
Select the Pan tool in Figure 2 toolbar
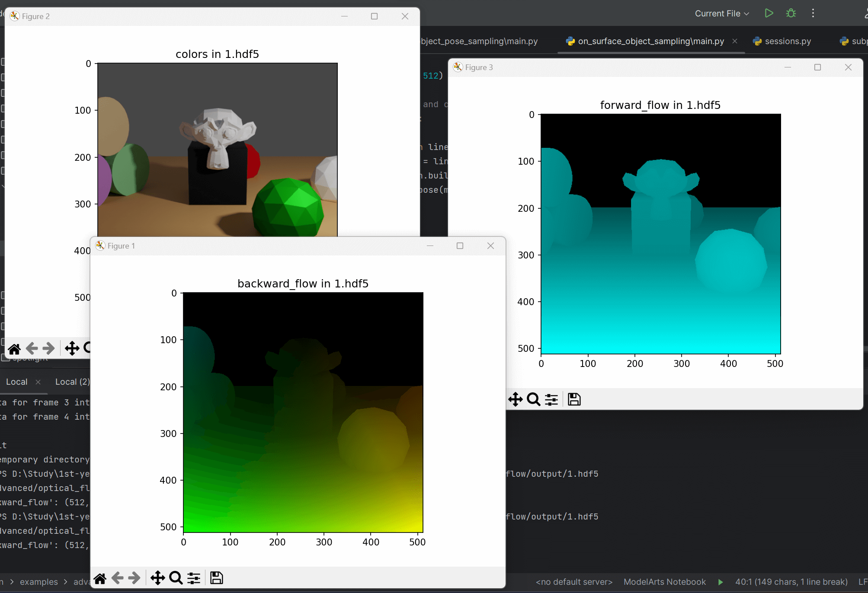pyautogui.click(x=72, y=348)
